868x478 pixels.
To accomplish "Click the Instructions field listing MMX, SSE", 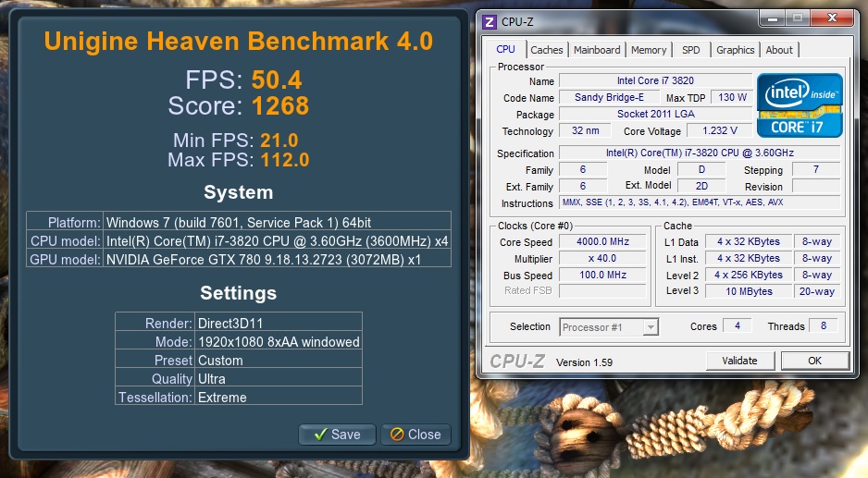I will tap(700, 202).
